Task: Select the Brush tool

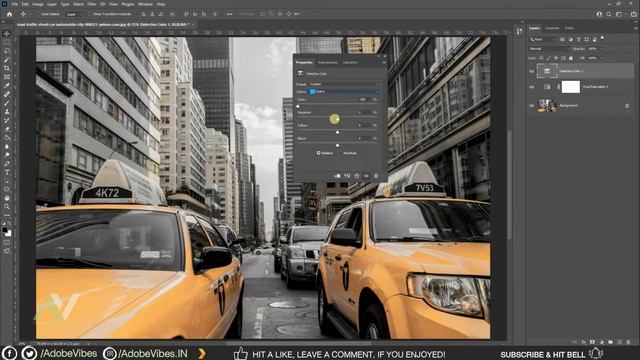Action: coord(7,102)
